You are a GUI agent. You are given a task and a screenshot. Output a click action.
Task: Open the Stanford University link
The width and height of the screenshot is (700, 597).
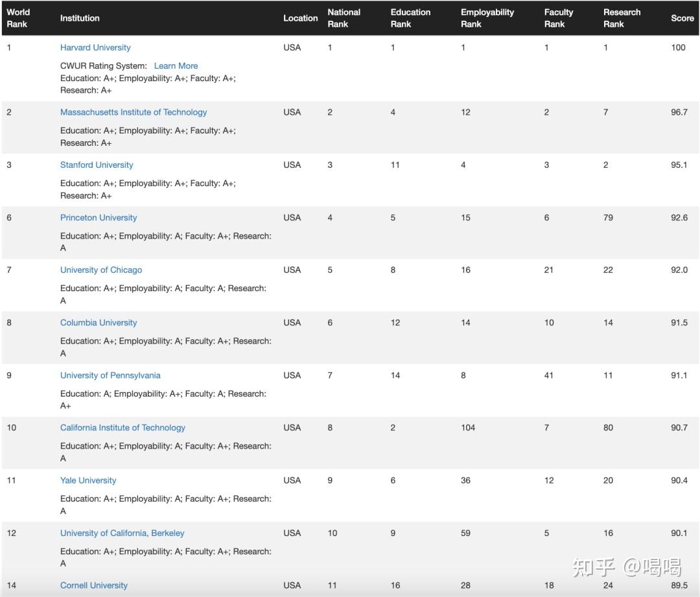point(97,165)
